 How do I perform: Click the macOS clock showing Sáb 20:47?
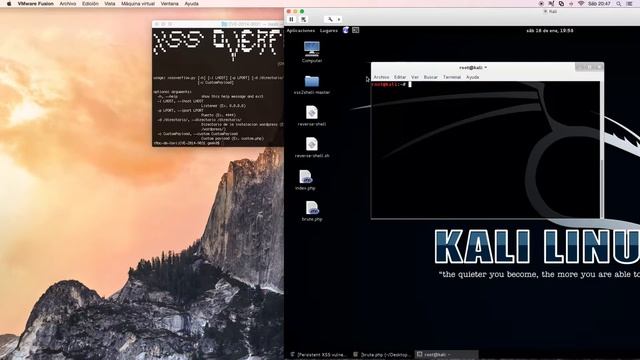tap(599, 4)
